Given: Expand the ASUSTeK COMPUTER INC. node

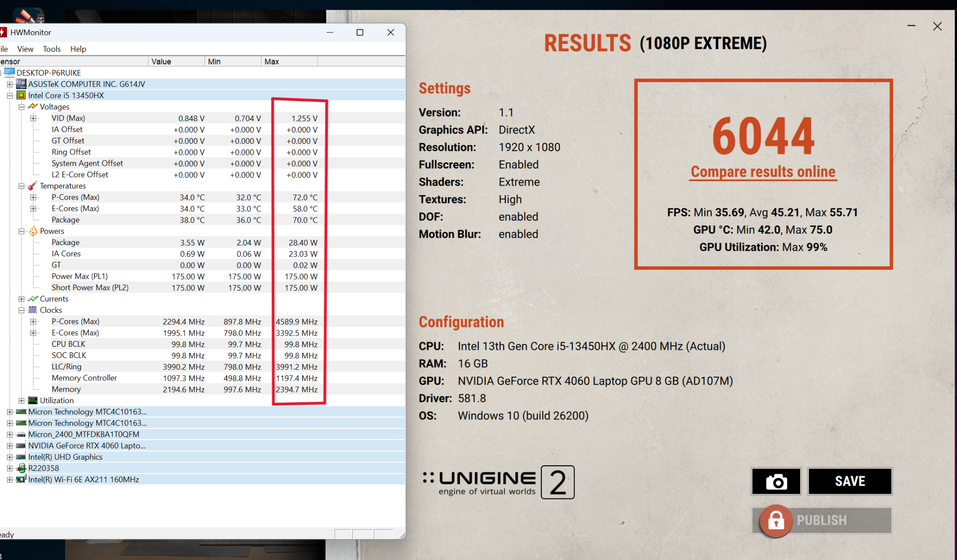Looking at the screenshot, I should (10, 84).
